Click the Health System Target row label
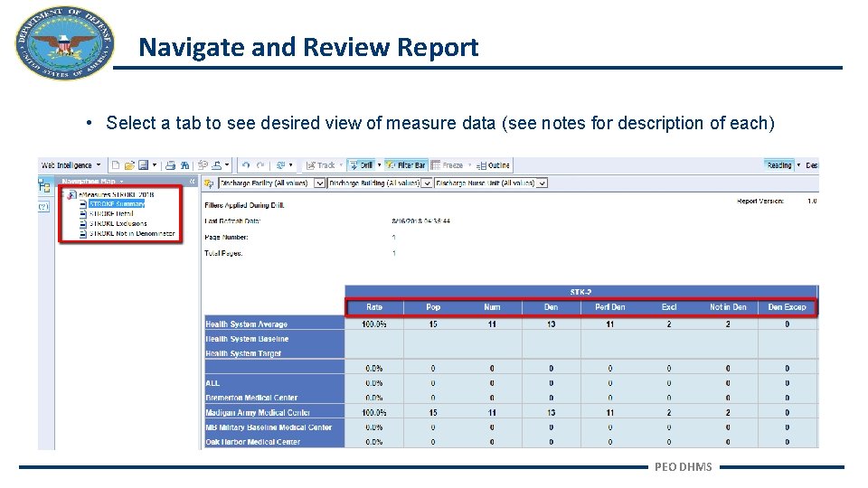Image resolution: width=868 pixels, height=488 pixels. 275,353
